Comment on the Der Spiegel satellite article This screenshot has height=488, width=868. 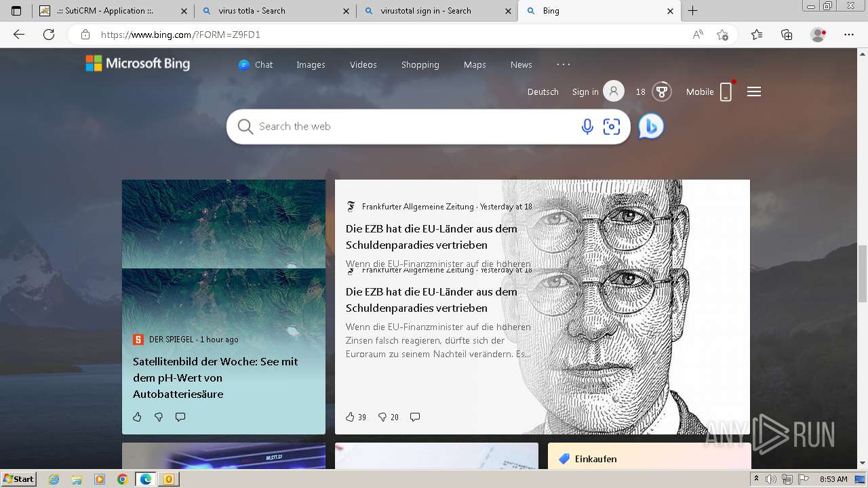click(x=180, y=417)
